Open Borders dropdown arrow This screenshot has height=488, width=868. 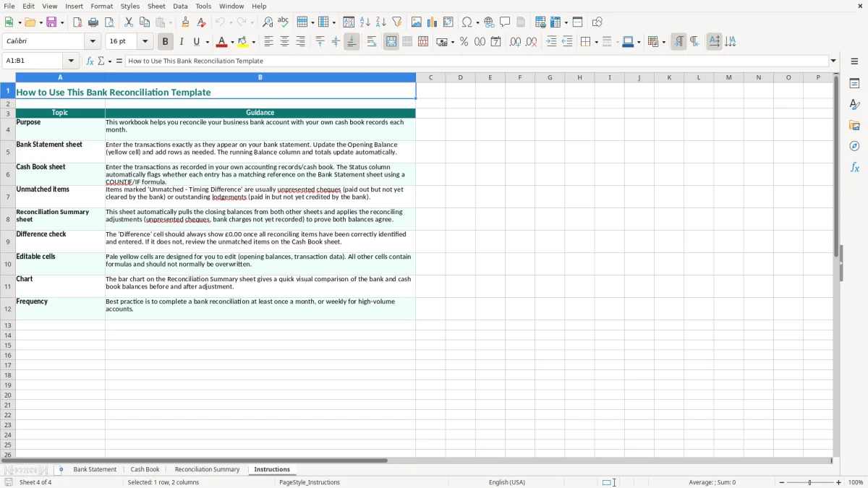[595, 42]
